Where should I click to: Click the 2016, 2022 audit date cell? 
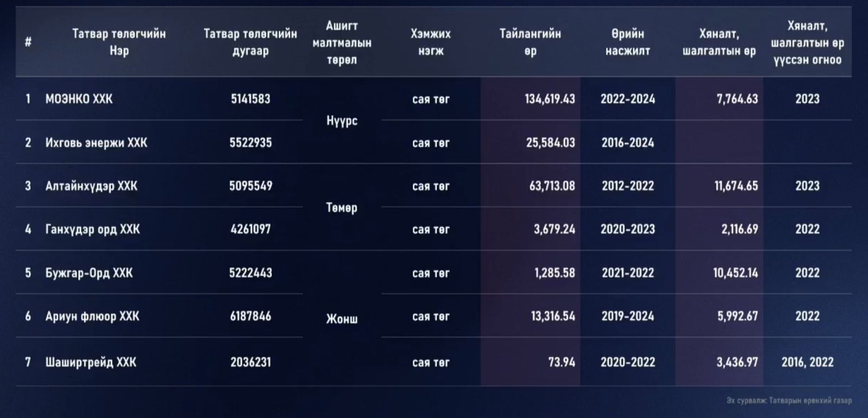pos(807,362)
